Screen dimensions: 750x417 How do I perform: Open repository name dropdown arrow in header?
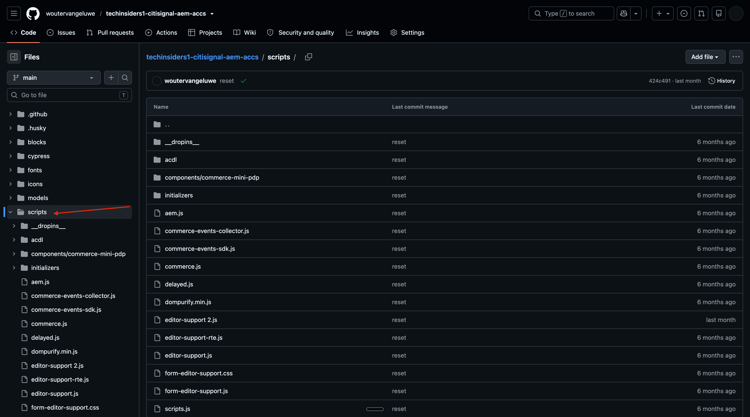pos(212,14)
